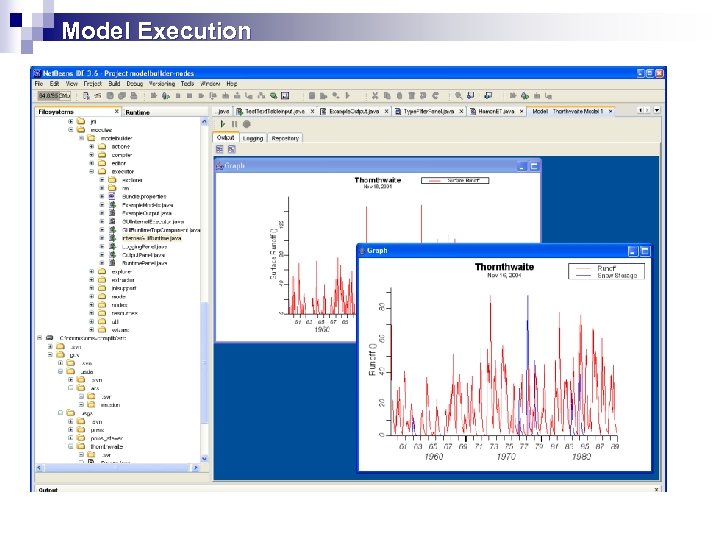Open the Debug menu
The width and height of the screenshot is (720, 540).
[x=135, y=84]
